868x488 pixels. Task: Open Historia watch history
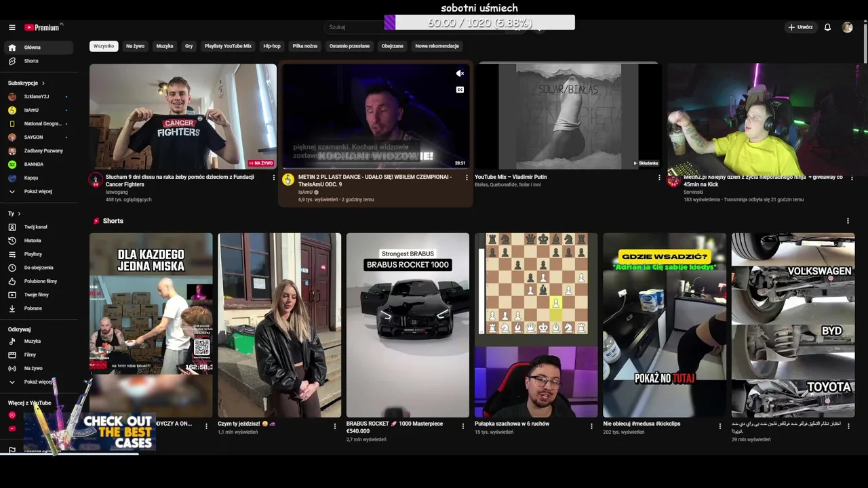click(37, 241)
